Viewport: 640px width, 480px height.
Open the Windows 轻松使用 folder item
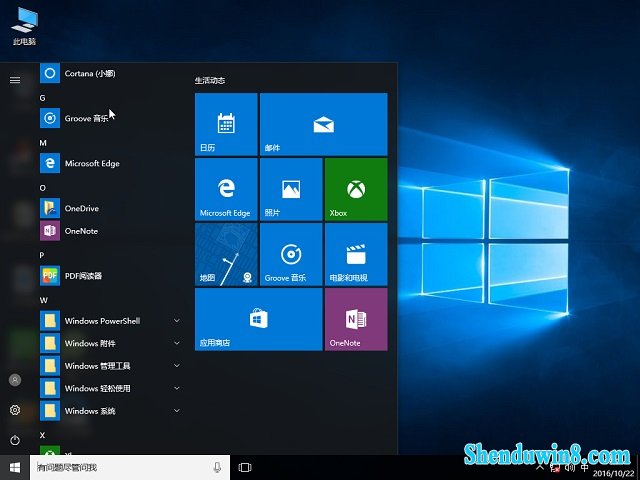pos(110,388)
